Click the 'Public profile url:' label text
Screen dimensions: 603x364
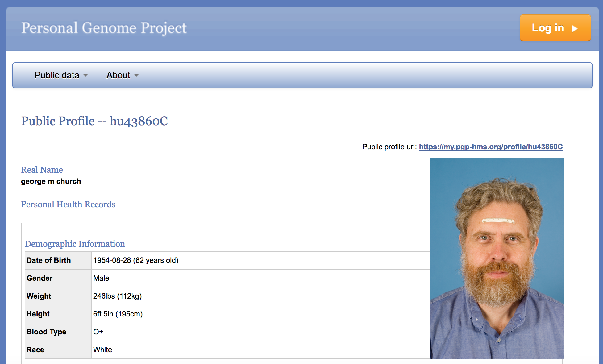point(389,147)
